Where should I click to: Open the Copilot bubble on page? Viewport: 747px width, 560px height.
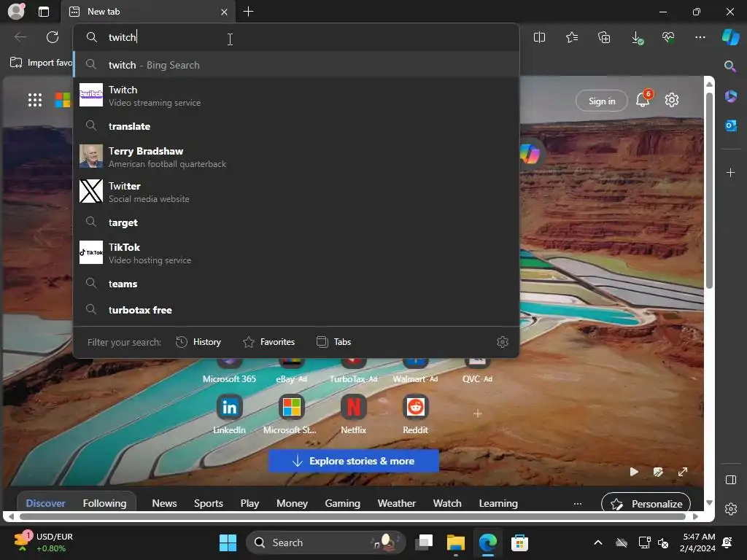coord(530,154)
